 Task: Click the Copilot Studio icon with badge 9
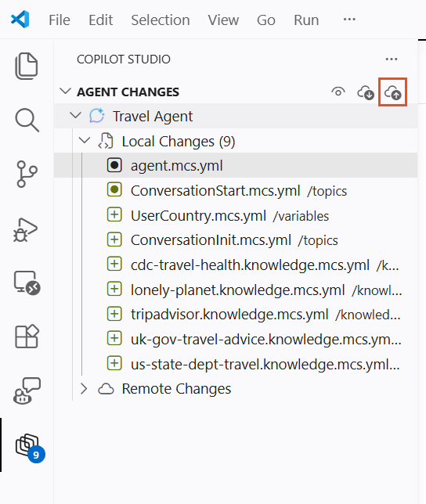pyautogui.click(x=31, y=448)
